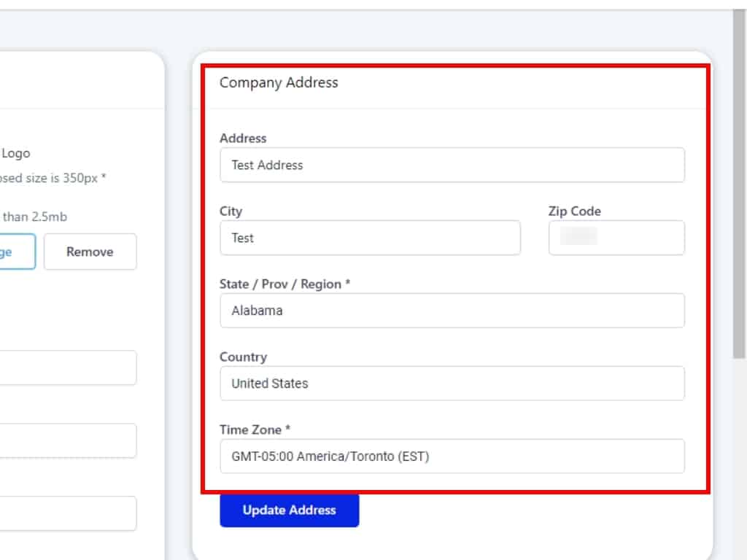The width and height of the screenshot is (747, 560).
Task: Click the middle cut-off input in left card
Action: coord(68,440)
